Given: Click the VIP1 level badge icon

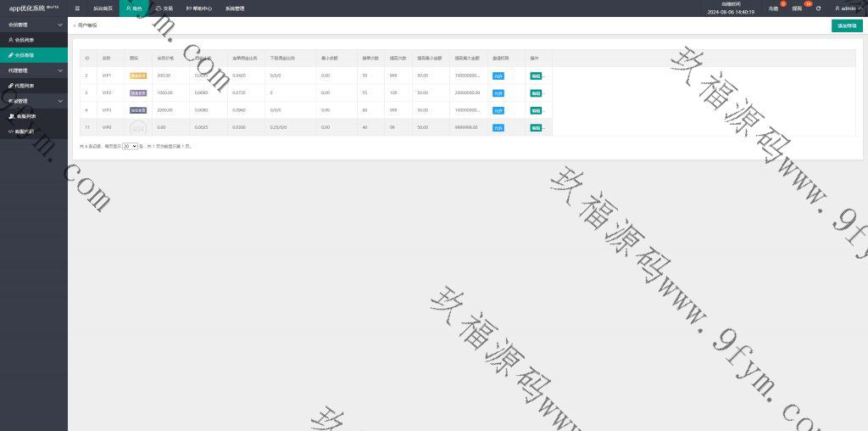Looking at the screenshot, I should tap(138, 76).
